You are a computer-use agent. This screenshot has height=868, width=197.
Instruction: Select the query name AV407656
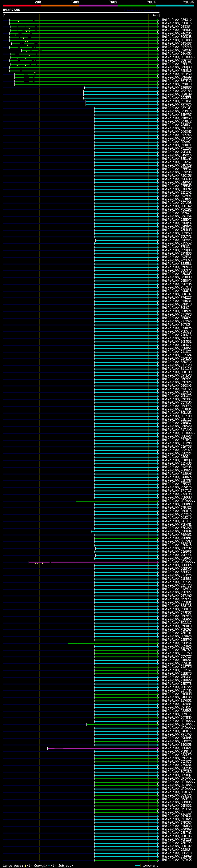pyautogui.click(x=11, y=10)
